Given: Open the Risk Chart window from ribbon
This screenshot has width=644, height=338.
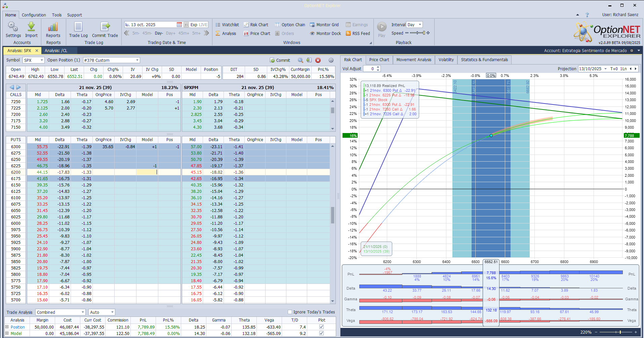Looking at the screenshot, I should 256,25.
